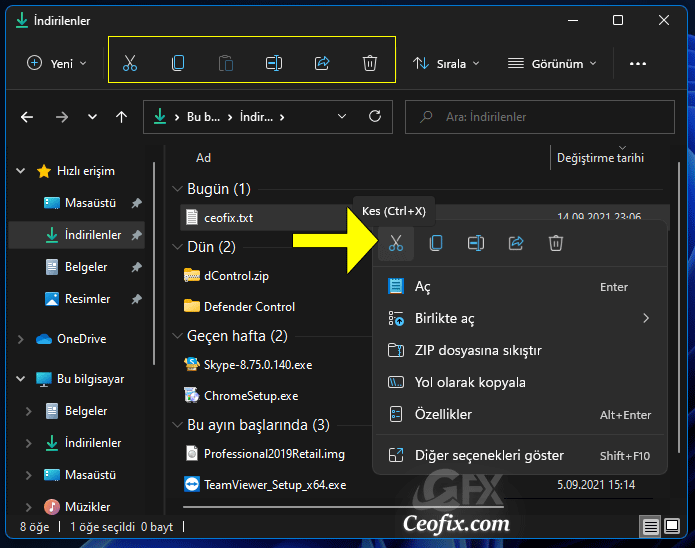Click the dControl.zip archive icon
695x548 pixels.
[x=191, y=275]
